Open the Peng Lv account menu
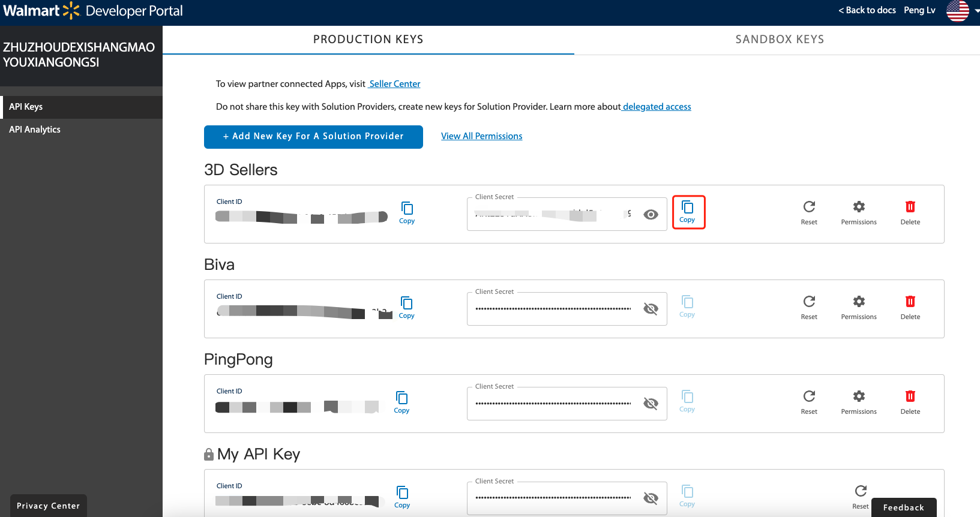Viewport: 980px width, 517px height. (x=919, y=10)
